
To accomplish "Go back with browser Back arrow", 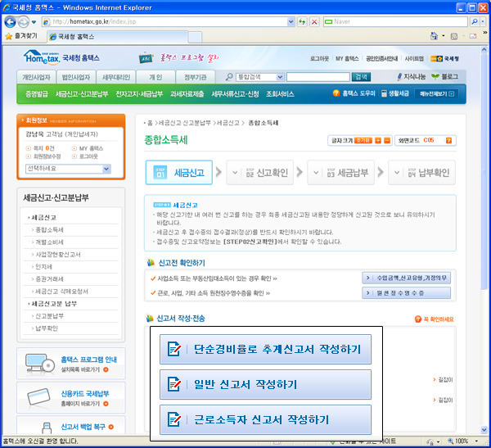I will (10, 21).
